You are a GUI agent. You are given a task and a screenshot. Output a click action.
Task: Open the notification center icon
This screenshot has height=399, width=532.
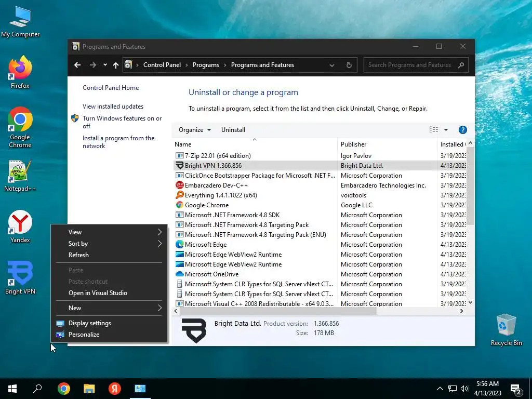[x=516, y=390]
